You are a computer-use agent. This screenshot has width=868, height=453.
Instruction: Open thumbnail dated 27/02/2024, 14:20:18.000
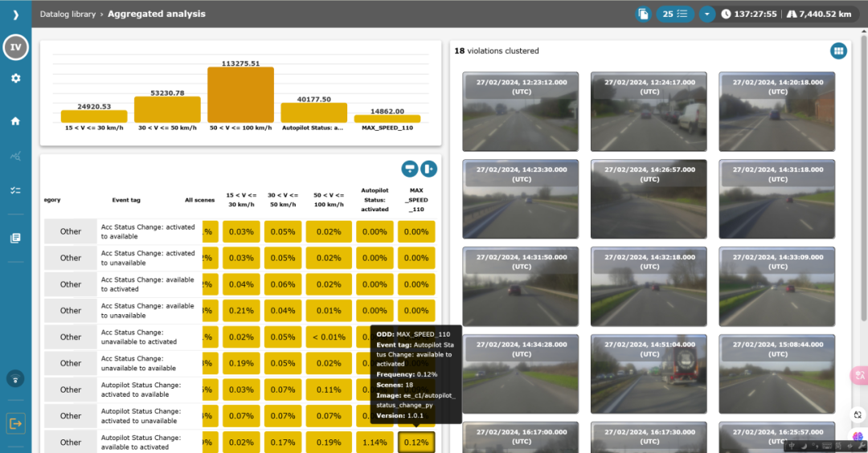point(776,111)
